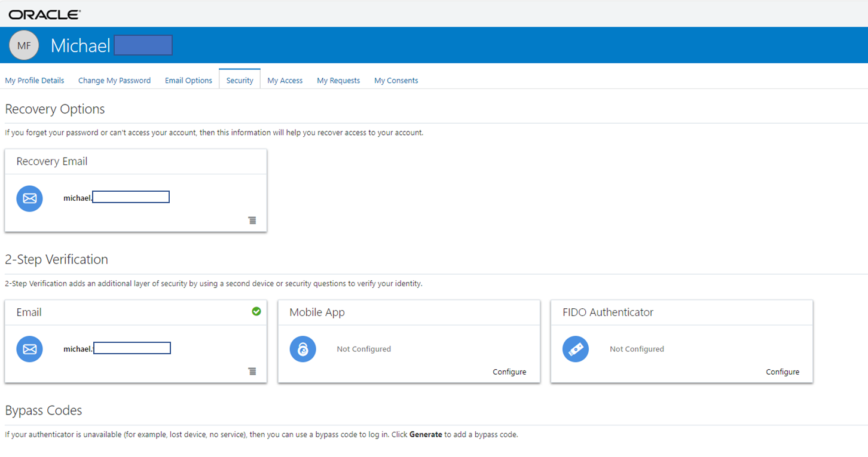Go to My Profile Details tab
The image size is (868, 457).
pos(35,81)
